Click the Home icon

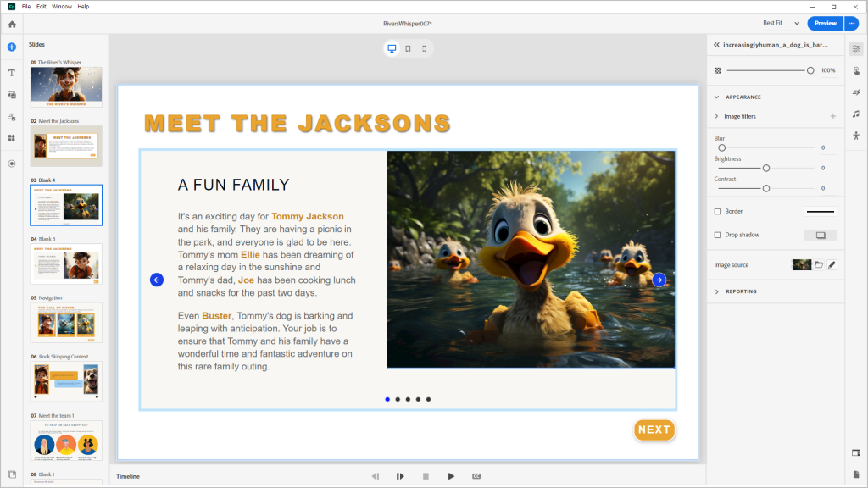coord(12,24)
